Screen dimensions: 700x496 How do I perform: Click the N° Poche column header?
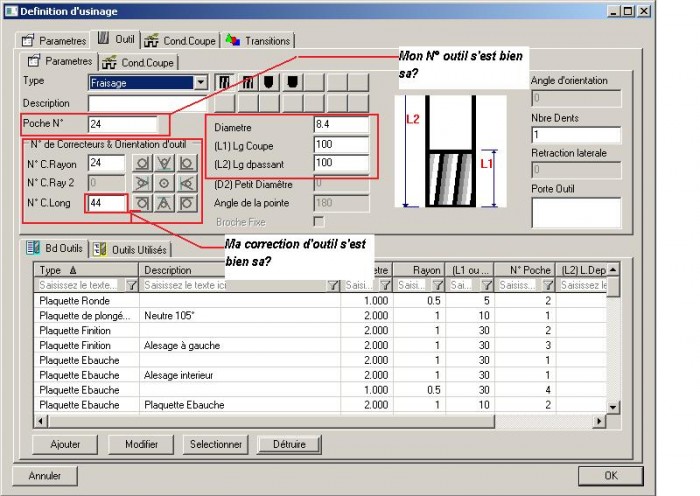click(524, 270)
